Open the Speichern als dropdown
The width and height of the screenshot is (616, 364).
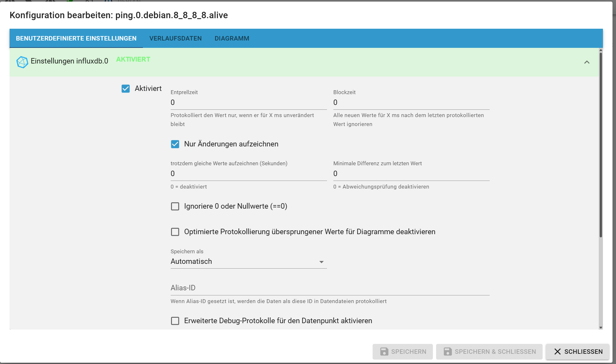pyautogui.click(x=242, y=262)
